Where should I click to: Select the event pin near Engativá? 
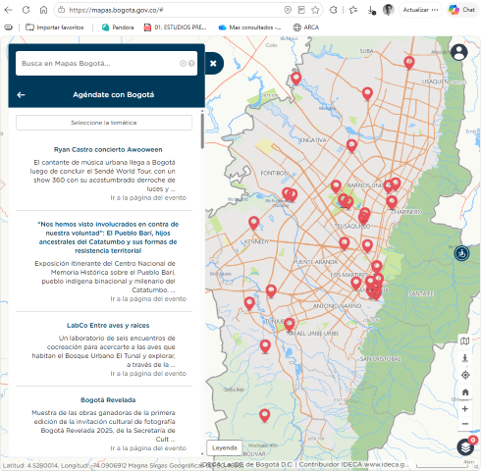click(352, 145)
